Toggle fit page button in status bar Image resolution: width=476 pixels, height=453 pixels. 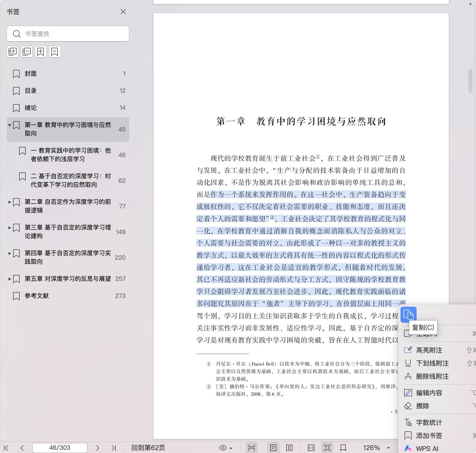point(327,448)
